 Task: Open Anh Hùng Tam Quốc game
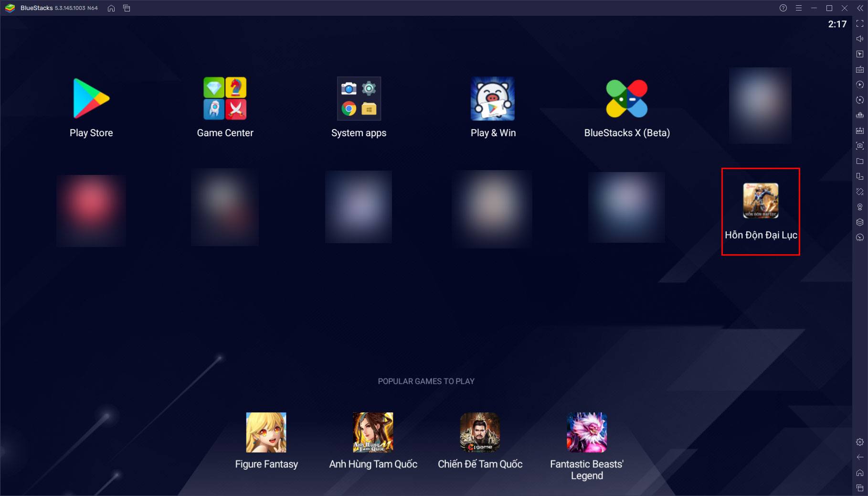(373, 432)
